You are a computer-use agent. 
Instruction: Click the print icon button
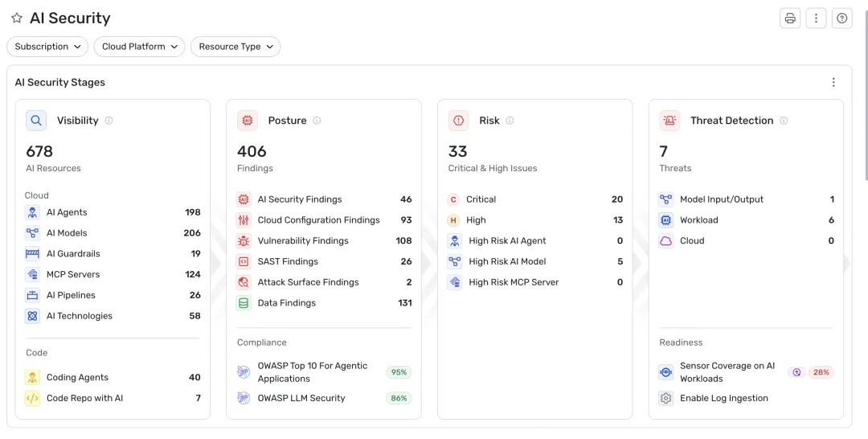[x=790, y=18]
